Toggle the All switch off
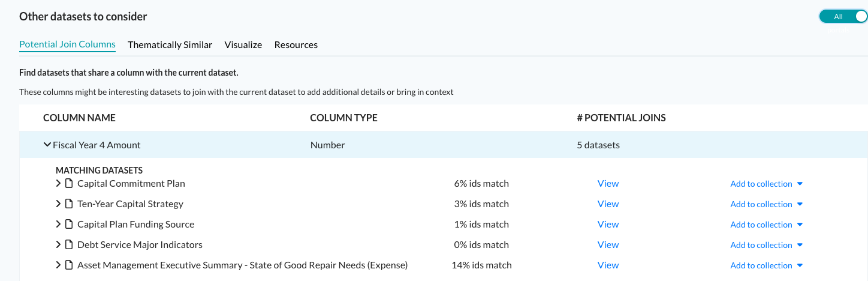The image size is (868, 281). (x=843, y=17)
